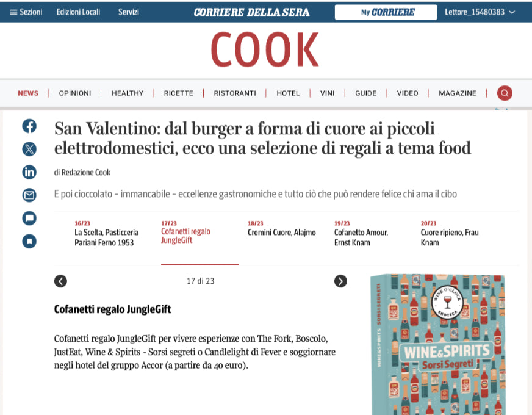Share article on X (Twitter)
The image size is (532, 415).
coord(29,149)
